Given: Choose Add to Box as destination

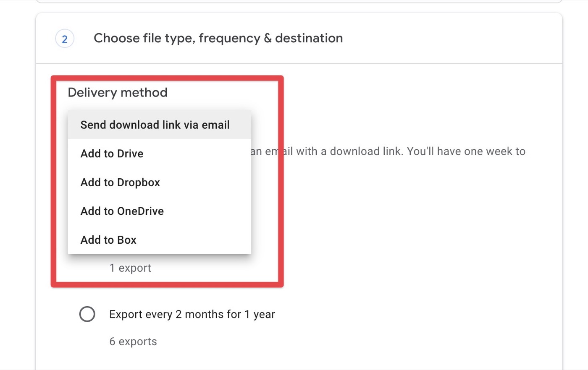Looking at the screenshot, I should tap(108, 240).
